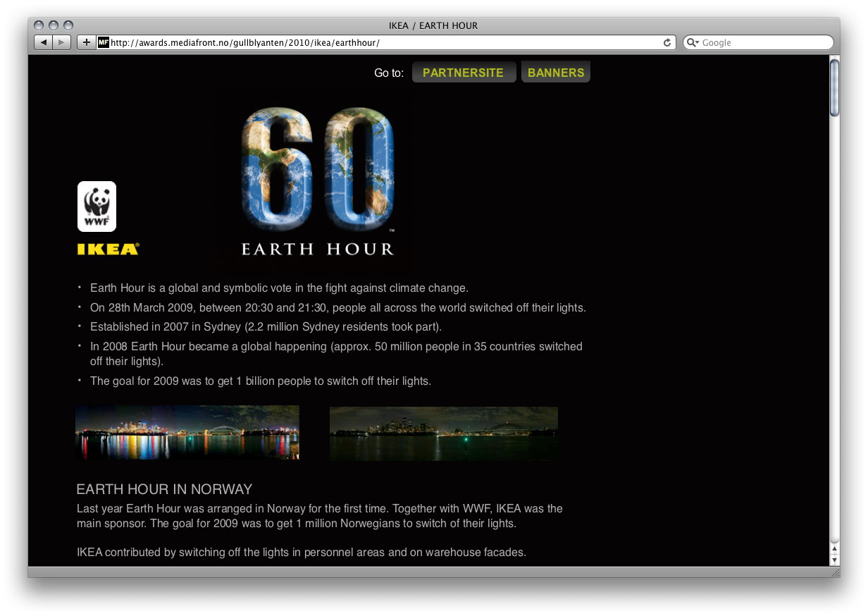Open the PARTNERSITE button

[464, 73]
